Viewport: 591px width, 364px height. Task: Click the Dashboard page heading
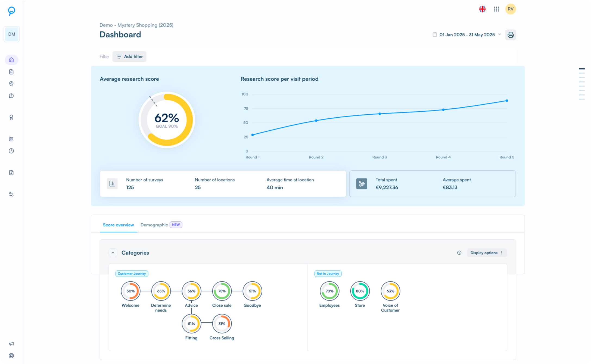pyautogui.click(x=120, y=34)
